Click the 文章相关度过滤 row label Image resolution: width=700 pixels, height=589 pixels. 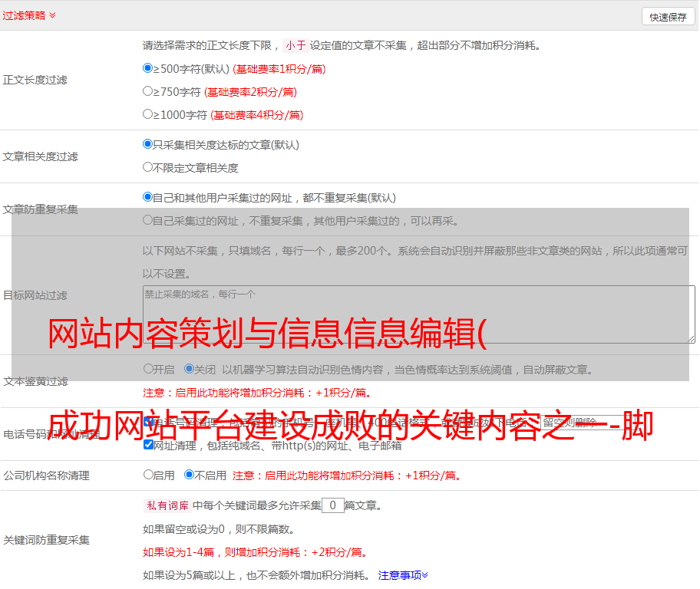pos(40,156)
